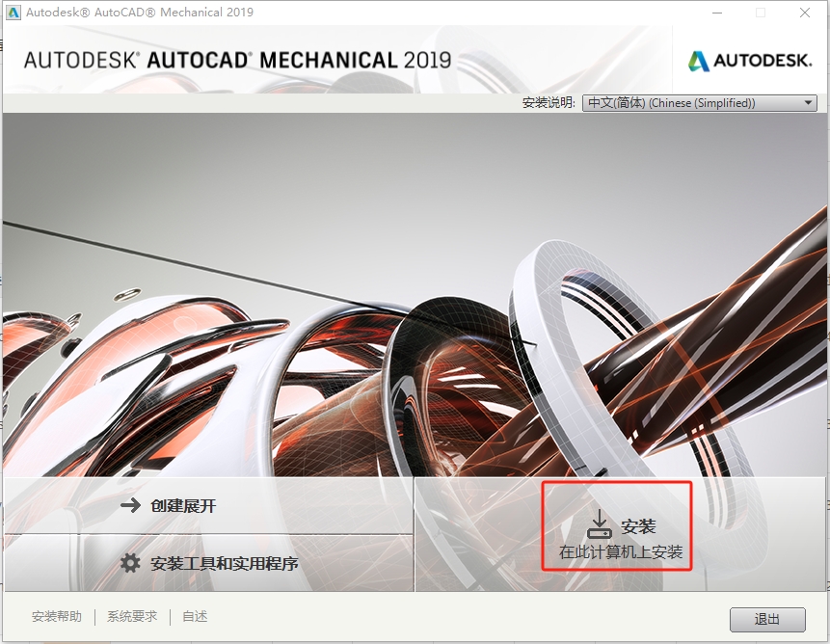Click the download icon above 在此计算机上安装
Screen dimensions: 830x644
599,524
